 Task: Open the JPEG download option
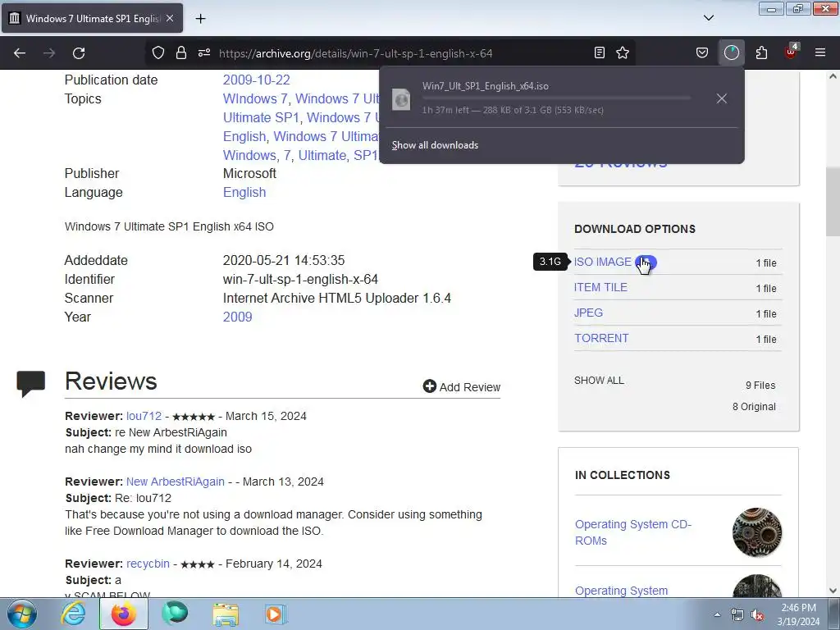(x=588, y=313)
